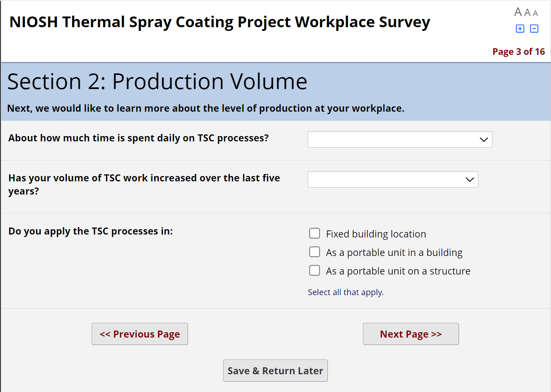The width and height of the screenshot is (551, 392).
Task: Click the 'Fixed building location' option text
Action: 376,234
